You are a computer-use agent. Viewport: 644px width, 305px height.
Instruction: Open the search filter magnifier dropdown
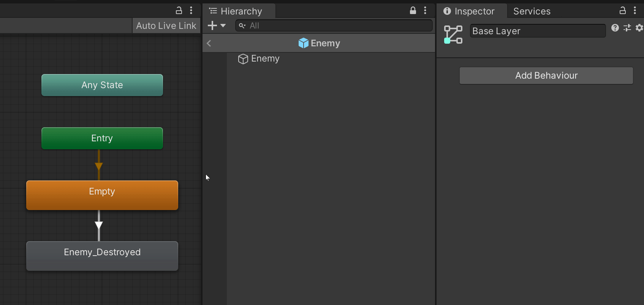(242, 26)
